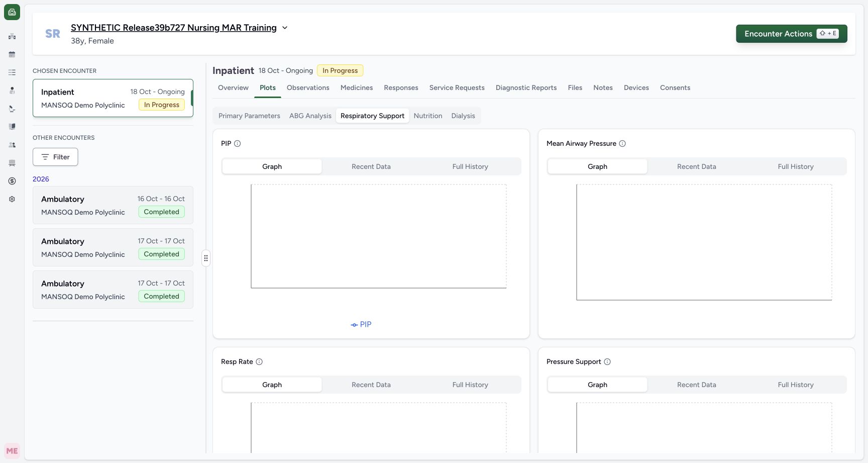Go to the Medicines tab

(x=357, y=87)
